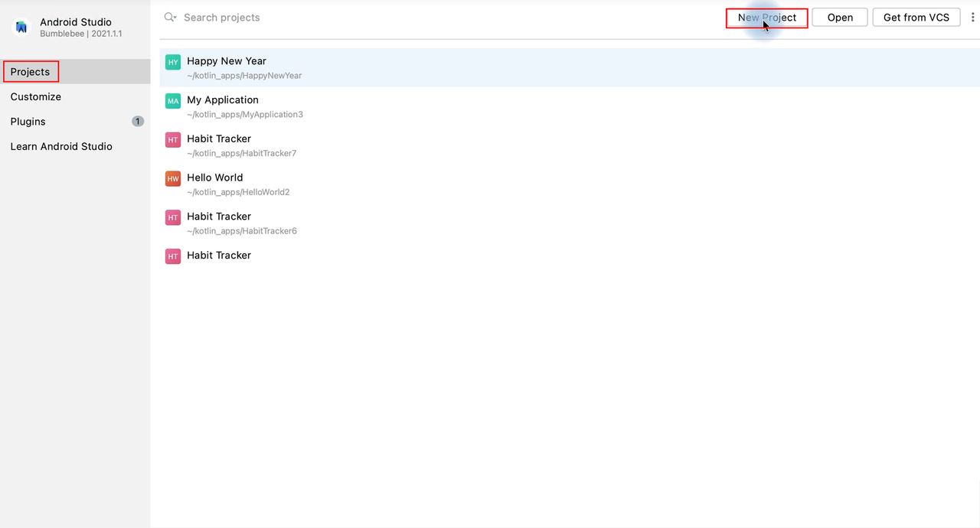980x528 pixels.
Task: Open the Plugins tab
Action: (75, 121)
